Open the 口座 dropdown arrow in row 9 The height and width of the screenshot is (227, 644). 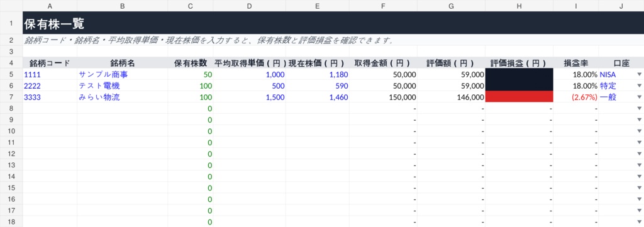coord(639,120)
